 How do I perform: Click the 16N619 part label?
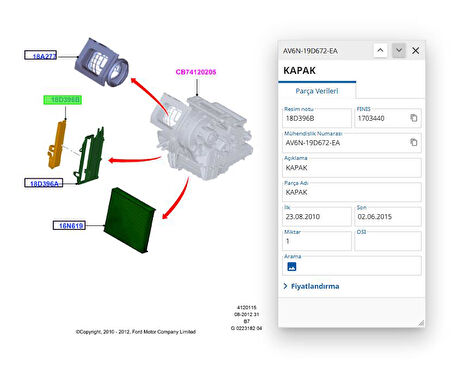point(69,225)
